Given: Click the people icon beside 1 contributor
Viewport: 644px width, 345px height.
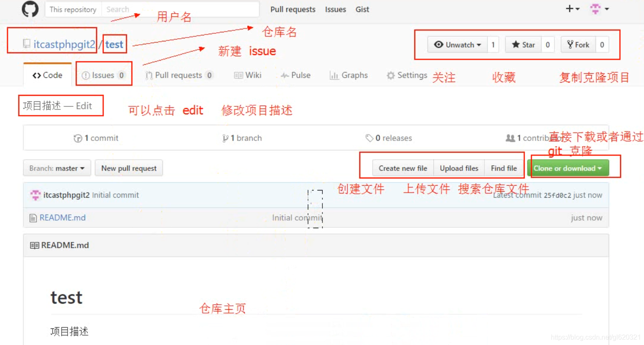Looking at the screenshot, I should (x=510, y=138).
